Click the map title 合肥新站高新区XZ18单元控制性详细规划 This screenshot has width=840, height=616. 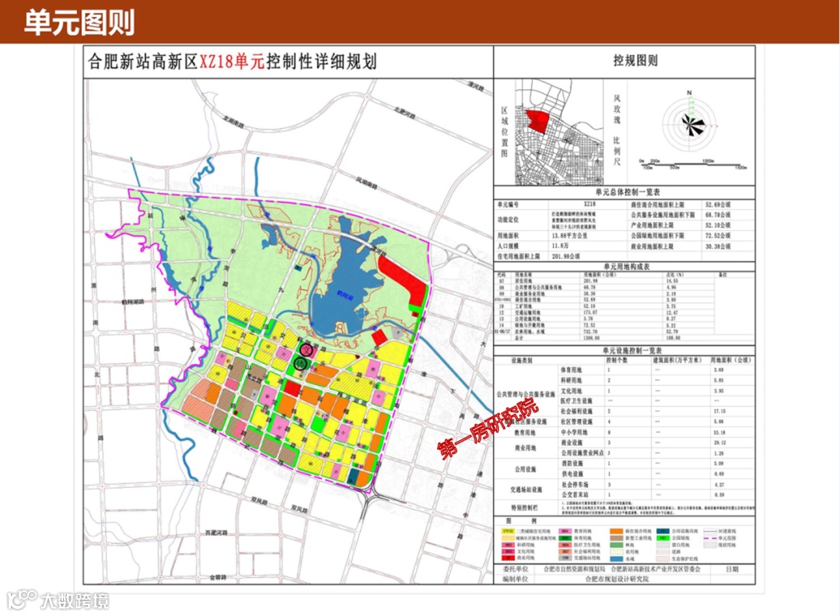click(232, 61)
